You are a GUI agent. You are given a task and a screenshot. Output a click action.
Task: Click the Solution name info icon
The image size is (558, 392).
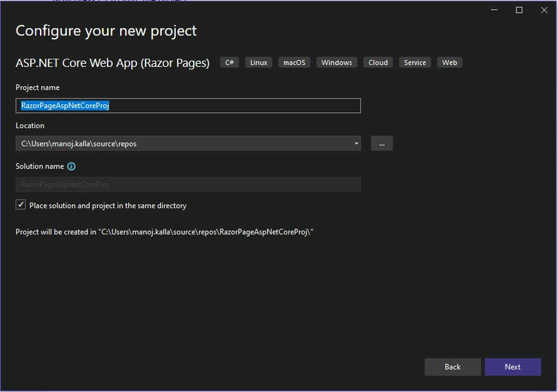(72, 166)
